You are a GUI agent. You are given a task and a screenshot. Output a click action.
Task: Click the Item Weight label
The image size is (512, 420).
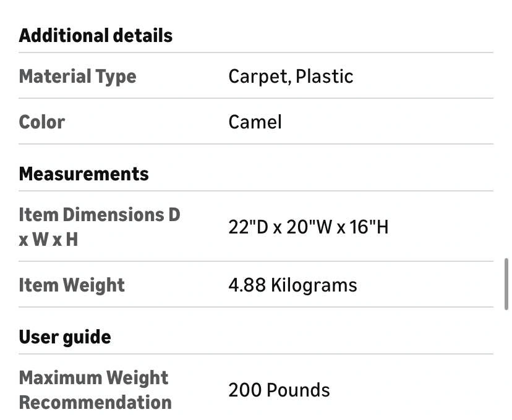click(x=72, y=285)
